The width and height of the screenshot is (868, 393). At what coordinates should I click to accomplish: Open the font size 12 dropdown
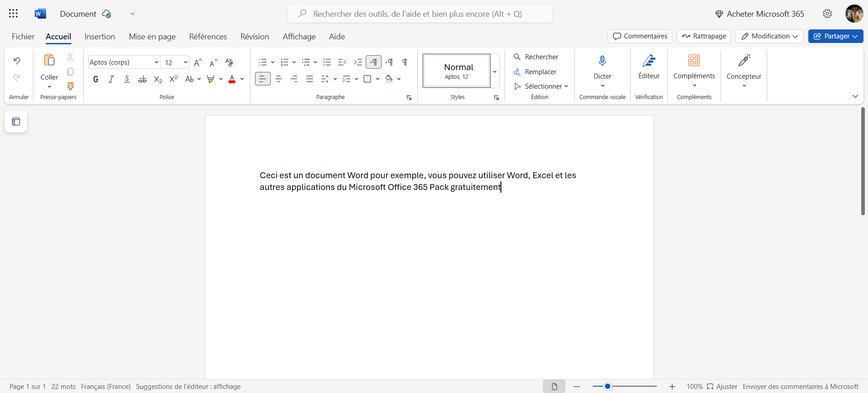(185, 62)
